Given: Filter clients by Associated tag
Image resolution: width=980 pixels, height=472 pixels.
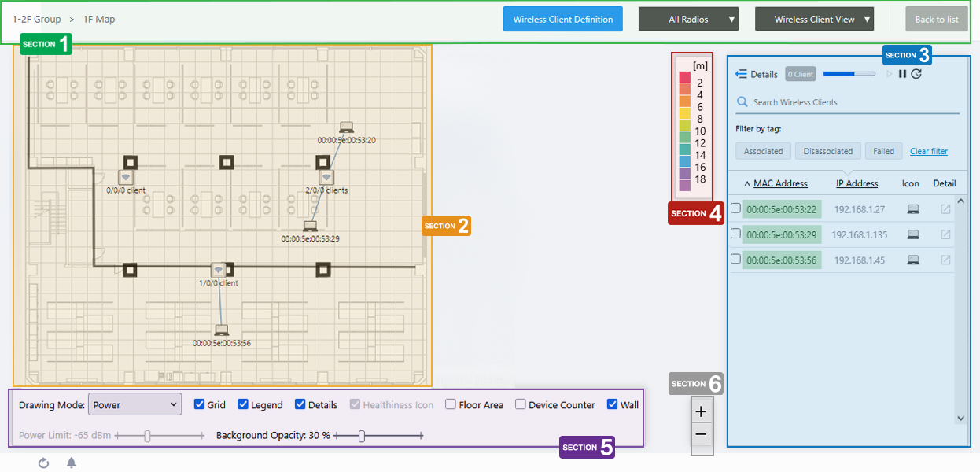Looking at the screenshot, I should point(763,151).
